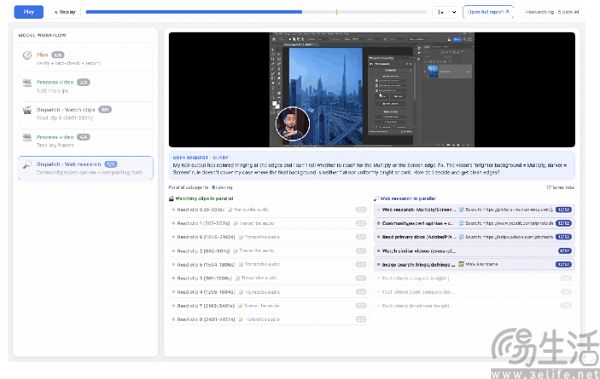Click the count badge on Watch similar videos row
This screenshot has height=379, width=600.
565,251
